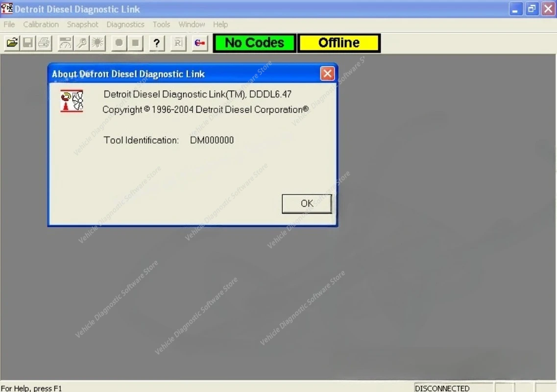Open the Window menu
The image size is (557, 392).
point(192,24)
